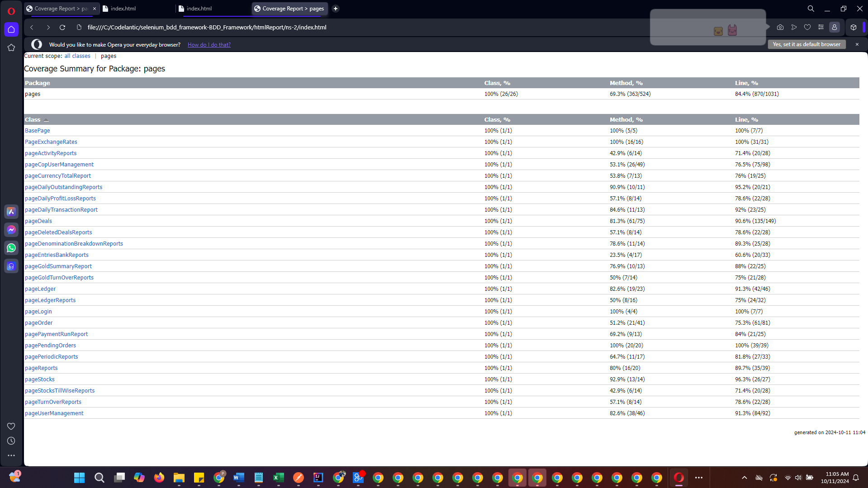Reload the coverage report page
The height and width of the screenshot is (488, 868).
(x=62, y=27)
